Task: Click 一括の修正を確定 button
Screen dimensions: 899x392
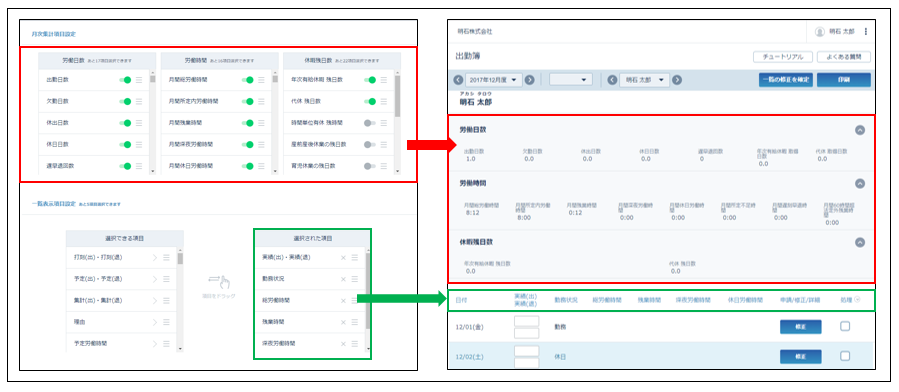Action: click(x=785, y=80)
